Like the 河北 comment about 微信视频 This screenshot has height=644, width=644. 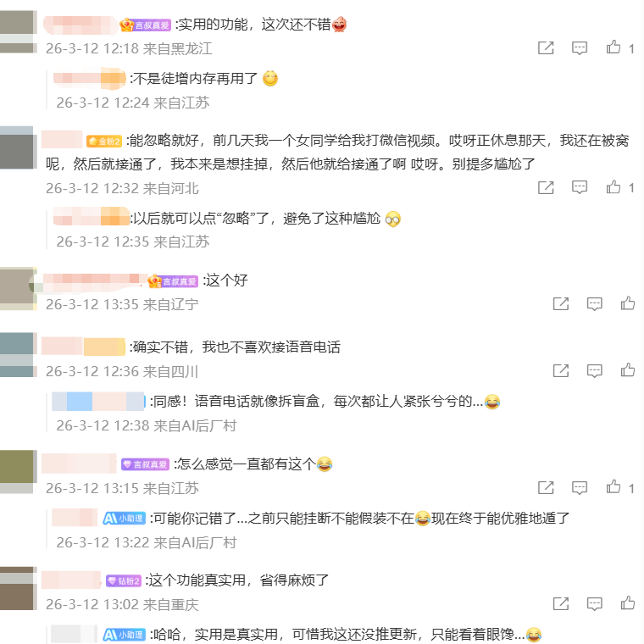(x=613, y=187)
